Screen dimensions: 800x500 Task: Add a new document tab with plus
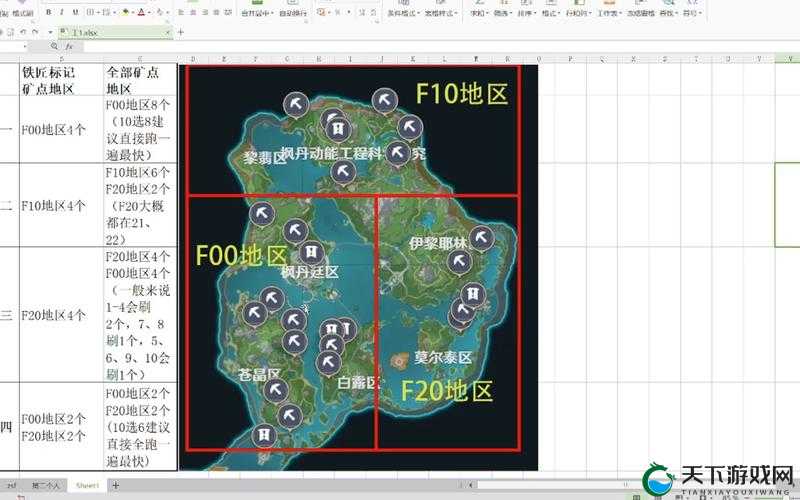click(181, 32)
